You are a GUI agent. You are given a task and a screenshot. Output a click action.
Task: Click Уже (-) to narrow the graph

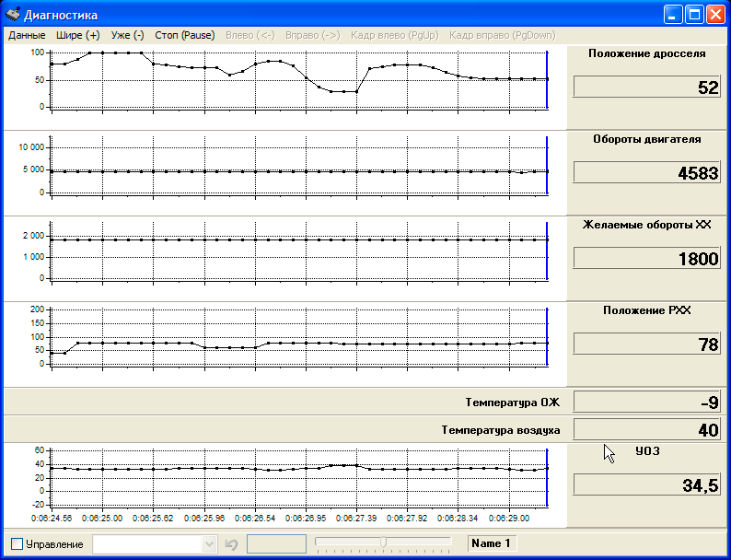pos(127,35)
